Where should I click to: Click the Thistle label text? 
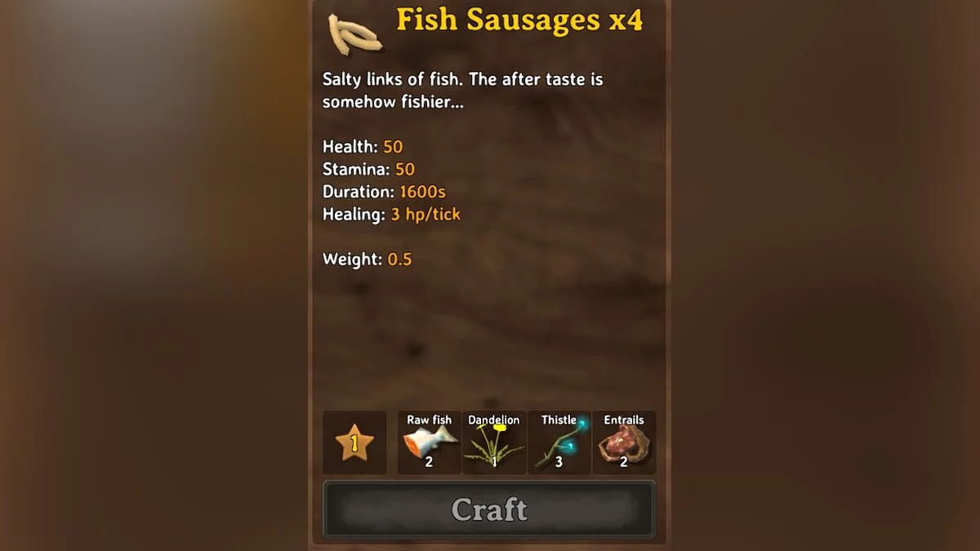(x=559, y=420)
